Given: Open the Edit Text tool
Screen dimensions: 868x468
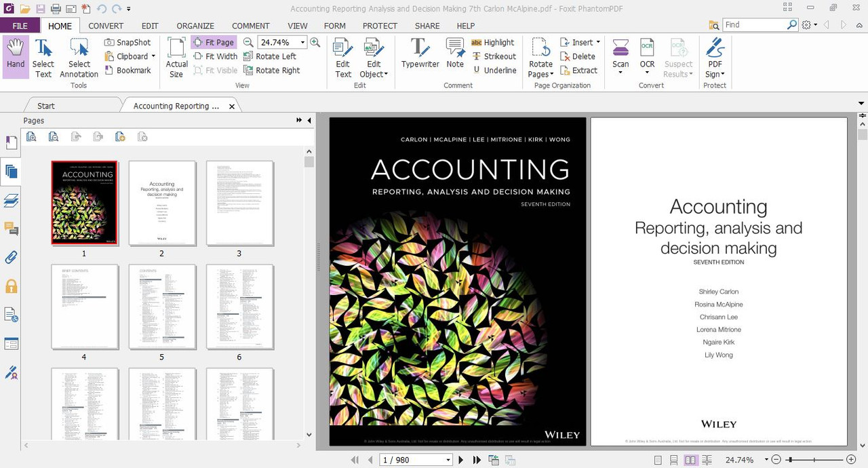Looking at the screenshot, I should click(x=343, y=57).
